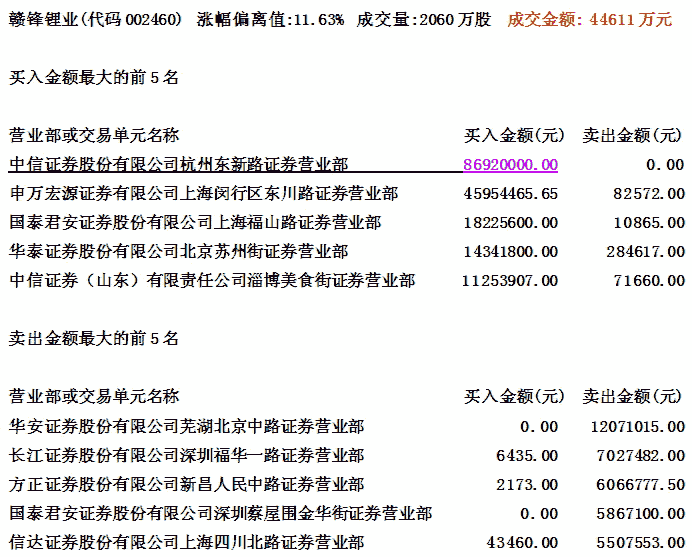Click the buy amount 43460.00
Image resolution: width=692 pixels, height=557 pixels.
523,543
